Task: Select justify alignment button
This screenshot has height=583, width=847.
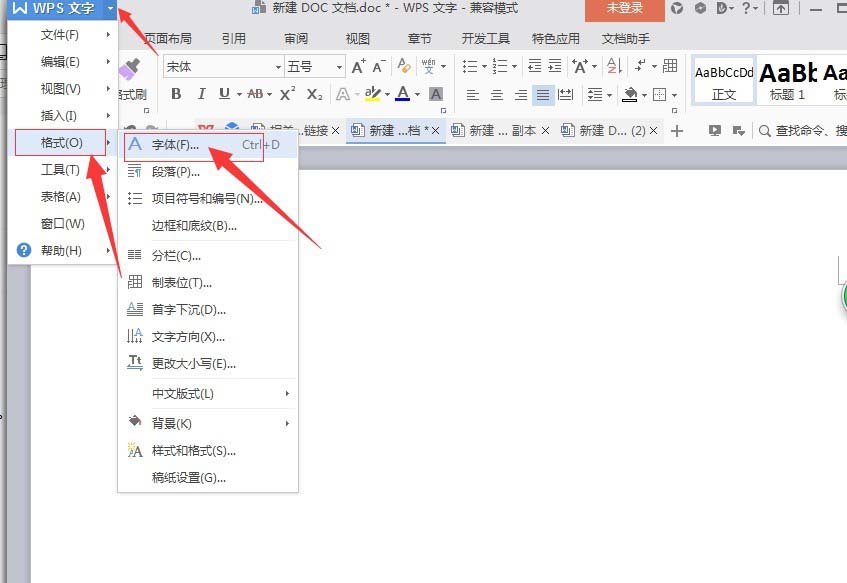Action: pyautogui.click(x=543, y=96)
